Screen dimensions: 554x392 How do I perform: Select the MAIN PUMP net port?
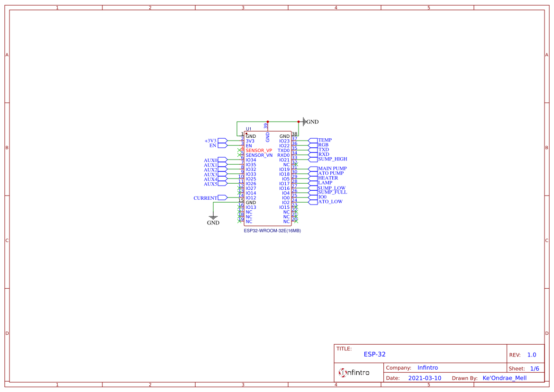[x=313, y=169]
